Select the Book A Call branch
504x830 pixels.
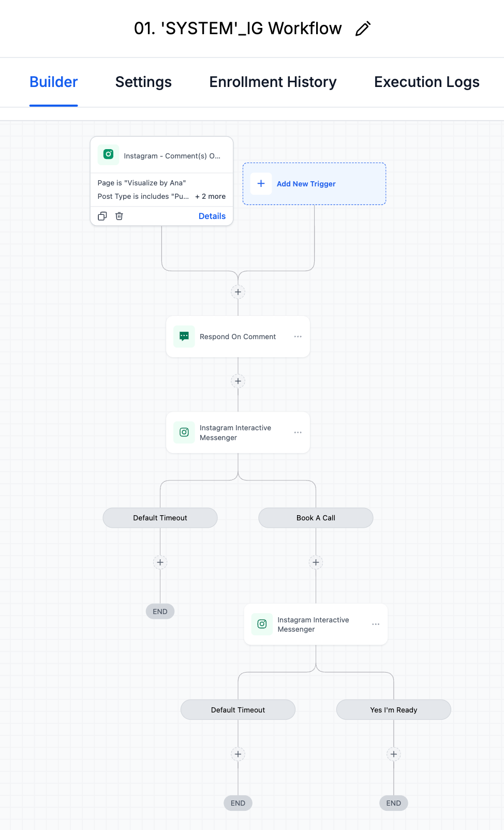click(x=316, y=518)
